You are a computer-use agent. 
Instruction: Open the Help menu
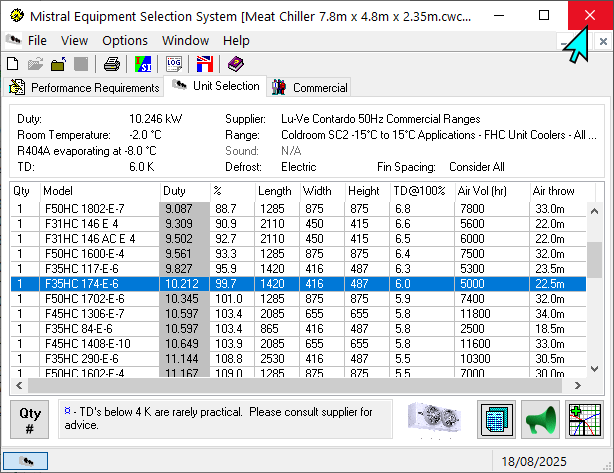coord(236,40)
